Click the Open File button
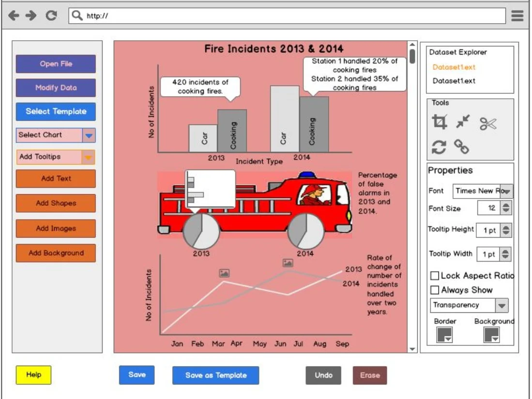This screenshot has width=532, height=399. (x=56, y=64)
